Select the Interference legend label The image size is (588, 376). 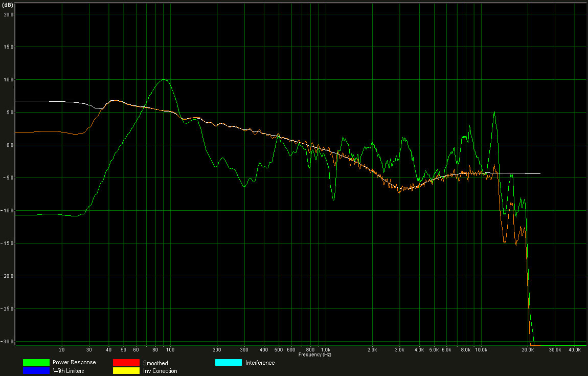pyautogui.click(x=260, y=363)
